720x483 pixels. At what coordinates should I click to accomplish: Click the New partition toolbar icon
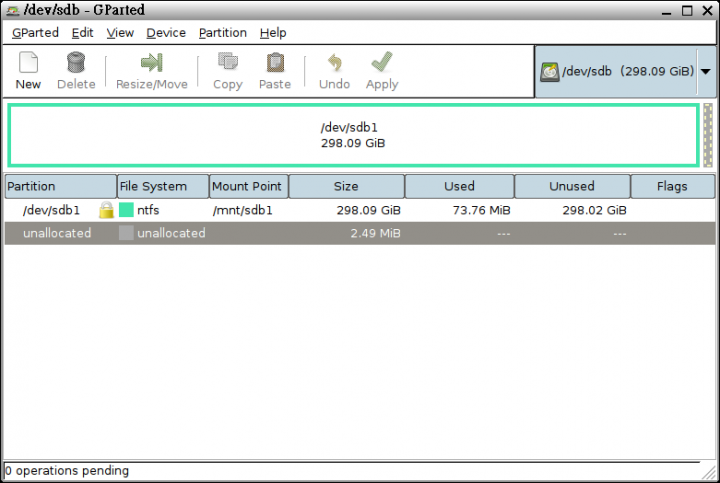tap(28, 62)
